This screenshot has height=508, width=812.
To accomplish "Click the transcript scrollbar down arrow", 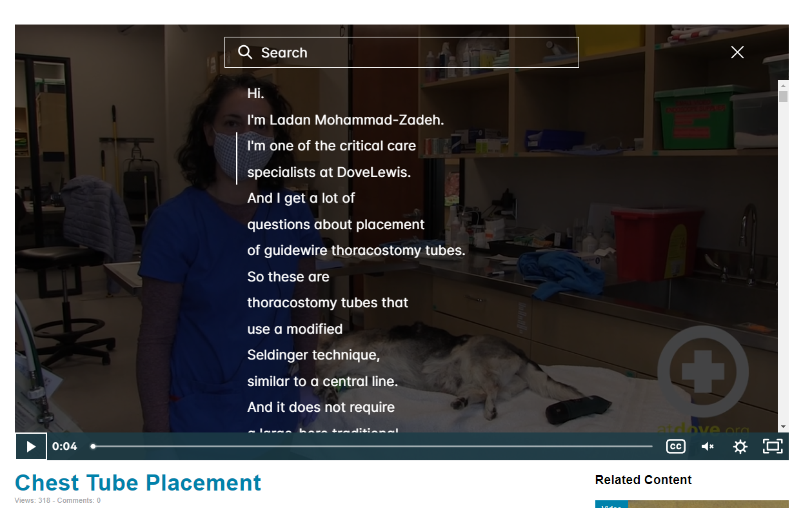I will click(x=783, y=427).
